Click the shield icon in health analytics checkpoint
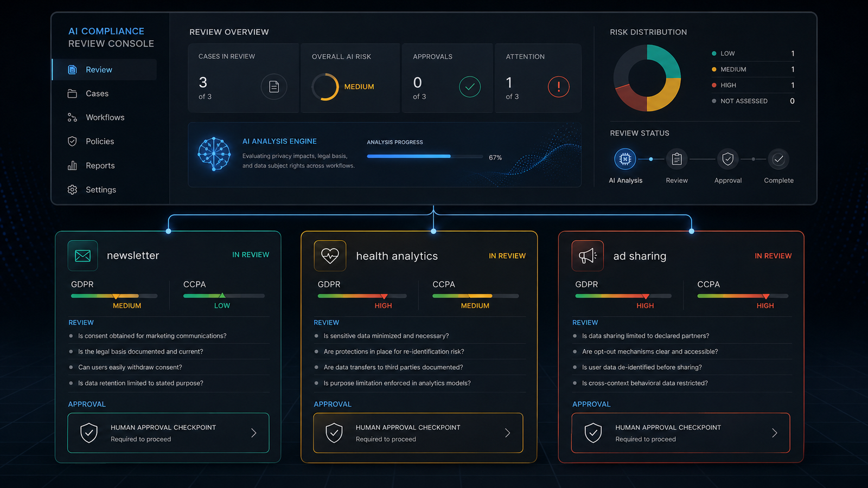This screenshot has width=868, height=488. click(334, 433)
